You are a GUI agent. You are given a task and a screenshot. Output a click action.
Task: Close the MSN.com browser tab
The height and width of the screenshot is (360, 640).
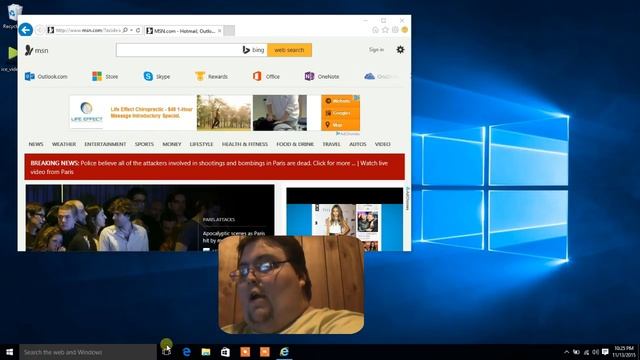click(220, 31)
